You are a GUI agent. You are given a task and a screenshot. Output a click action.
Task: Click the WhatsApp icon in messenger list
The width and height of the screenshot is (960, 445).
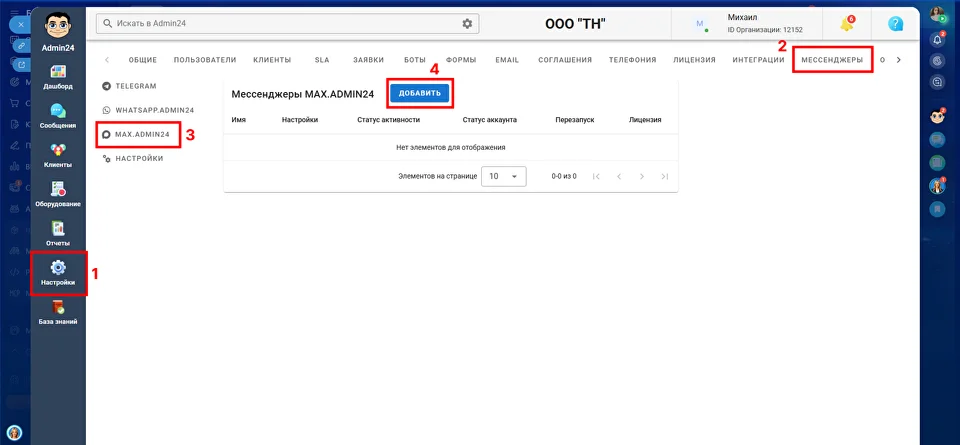[x=107, y=110]
